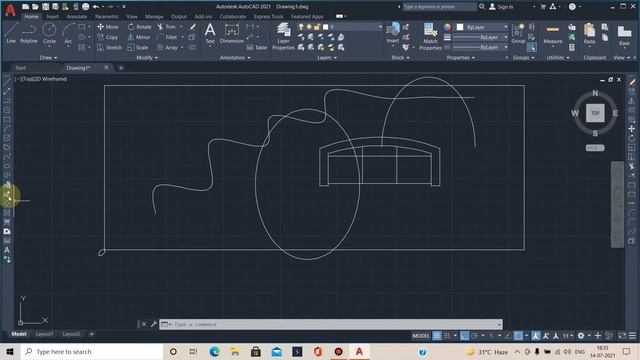Image resolution: width=640 pixels, height=360 pixels.
Task: Click the object color wheel icon
Action: click(448, 27)
